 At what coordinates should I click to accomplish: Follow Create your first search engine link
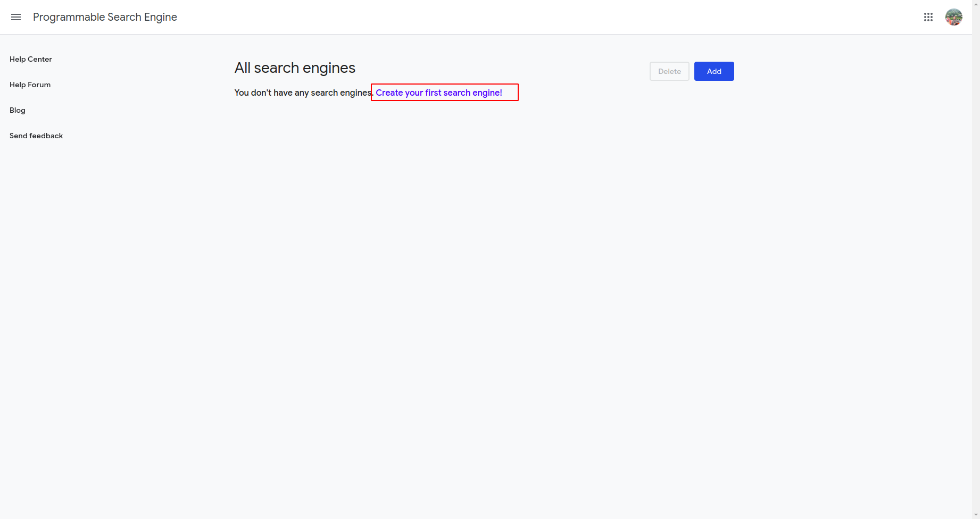tap(439, 93)
